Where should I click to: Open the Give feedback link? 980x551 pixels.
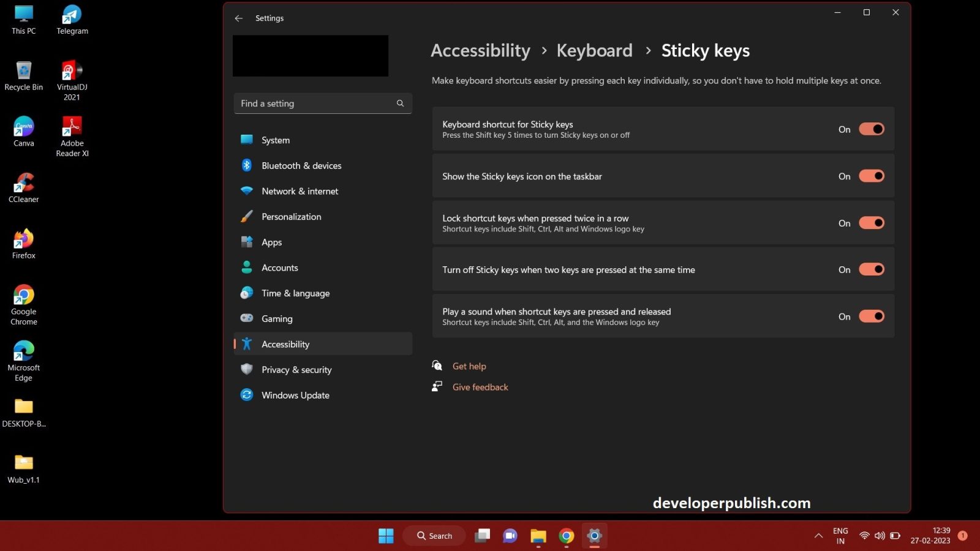click(x=480, y=387)
